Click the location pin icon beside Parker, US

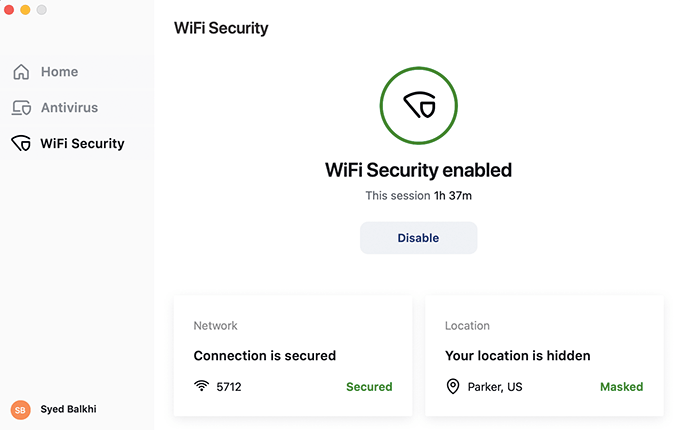pyautogui.click(x=453, y=386)
